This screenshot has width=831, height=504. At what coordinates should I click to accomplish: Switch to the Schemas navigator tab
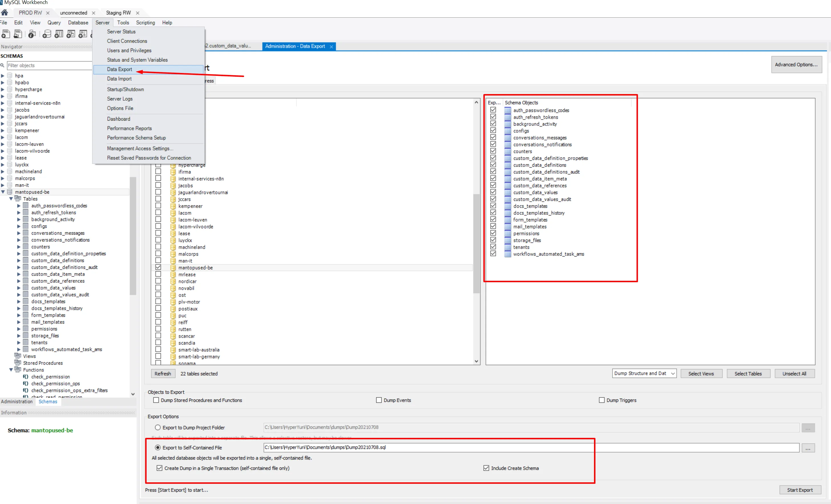pyautogui.click(x=48, y=401)
